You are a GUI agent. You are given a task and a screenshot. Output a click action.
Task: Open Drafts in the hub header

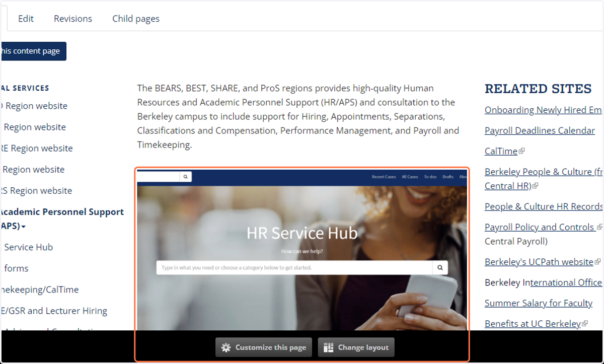448,177
